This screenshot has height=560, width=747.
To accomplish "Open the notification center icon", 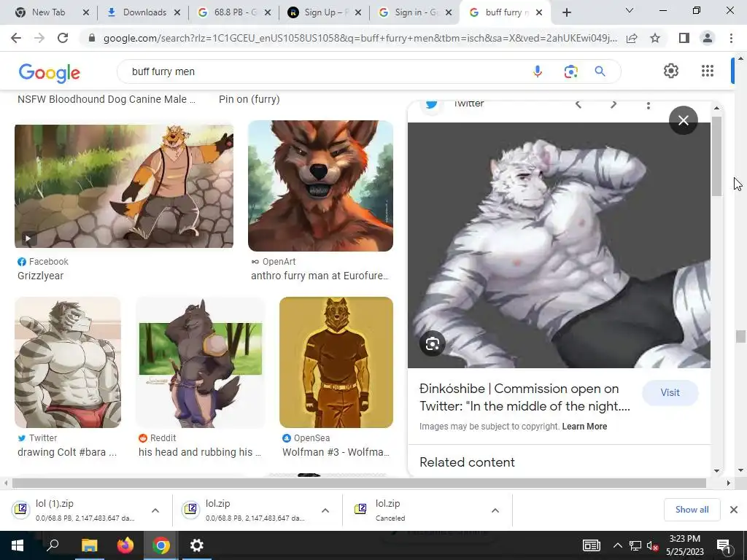I will click(724, 545).
